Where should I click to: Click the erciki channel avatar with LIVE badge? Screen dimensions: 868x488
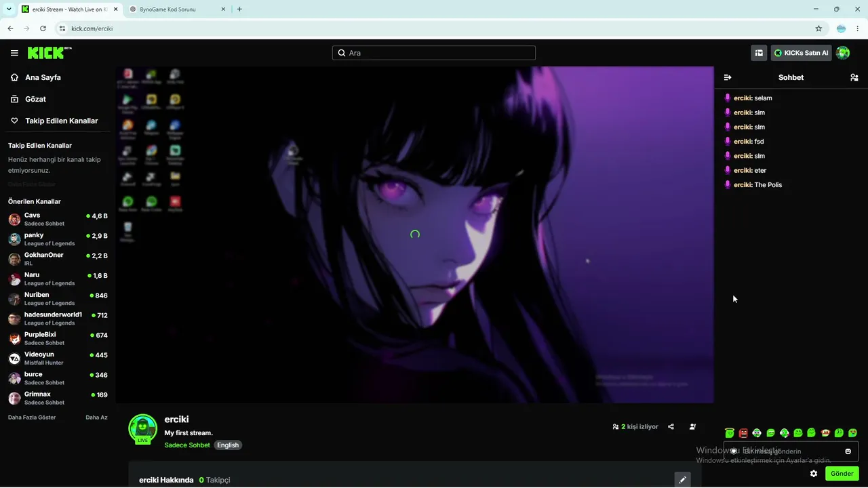point(142,429)
